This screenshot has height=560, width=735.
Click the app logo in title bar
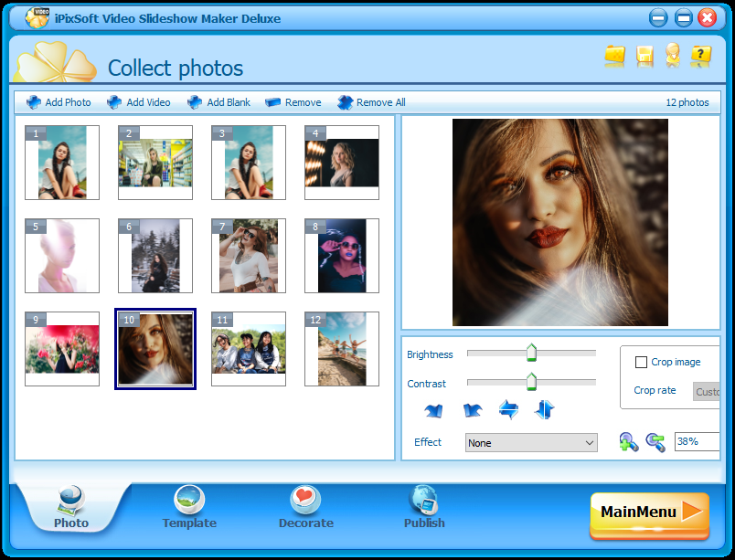point(37,18)
